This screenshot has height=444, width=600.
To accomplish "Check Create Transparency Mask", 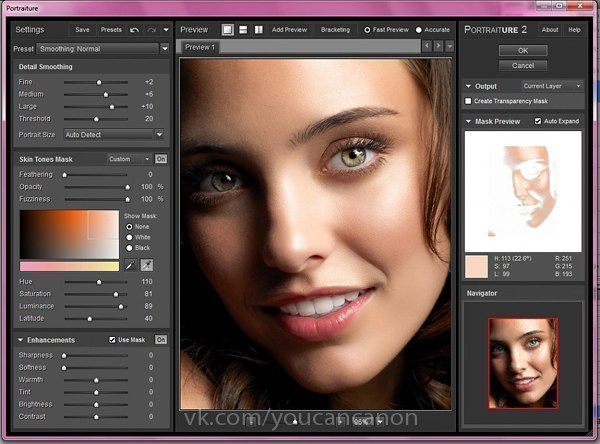I will click(470, 101).
